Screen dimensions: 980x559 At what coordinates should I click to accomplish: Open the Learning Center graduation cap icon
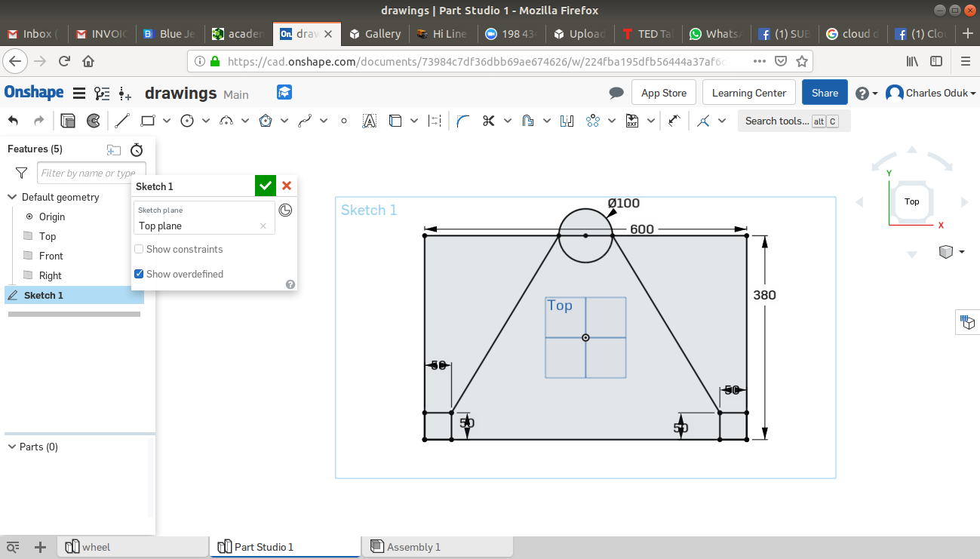tap(284, 93)
